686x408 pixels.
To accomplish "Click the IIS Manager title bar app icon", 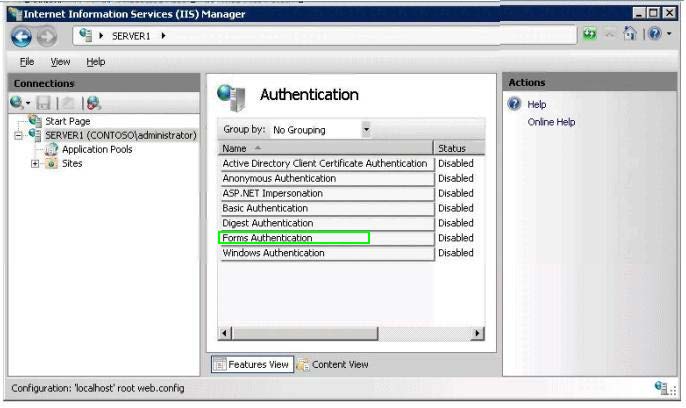I will tap(15, 14).
